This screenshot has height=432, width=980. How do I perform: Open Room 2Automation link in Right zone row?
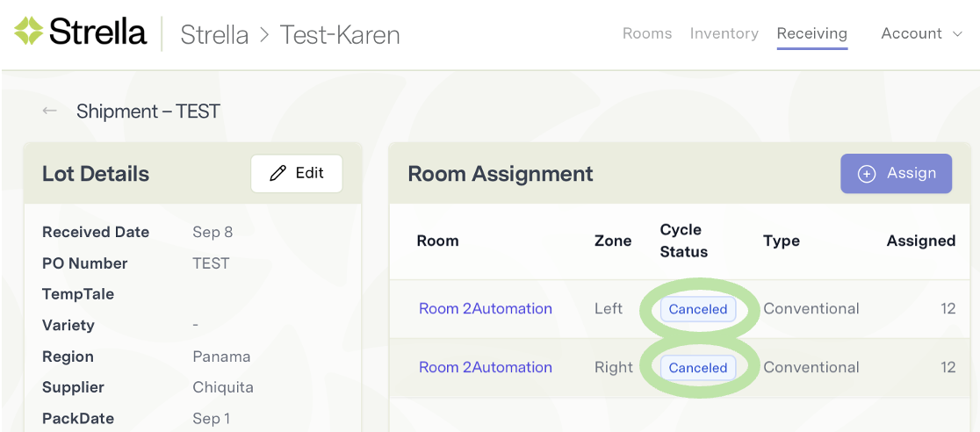point(486,368)
